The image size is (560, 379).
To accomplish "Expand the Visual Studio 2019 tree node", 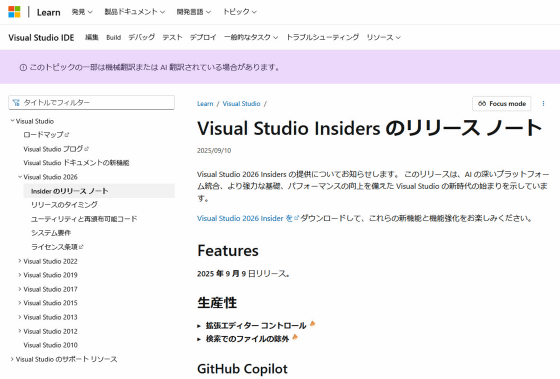I will (x=20, y=275).
